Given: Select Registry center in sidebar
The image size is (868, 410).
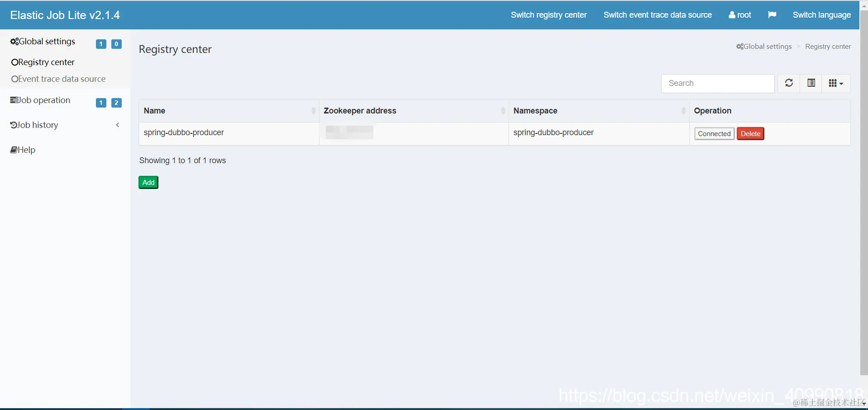Looking at the screenshot, I should (43, 62).
